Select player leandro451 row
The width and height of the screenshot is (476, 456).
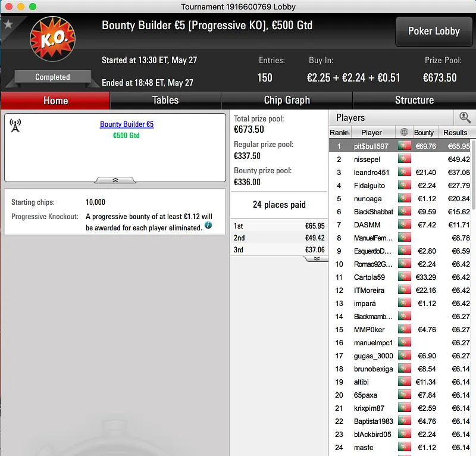coord(400,173)
